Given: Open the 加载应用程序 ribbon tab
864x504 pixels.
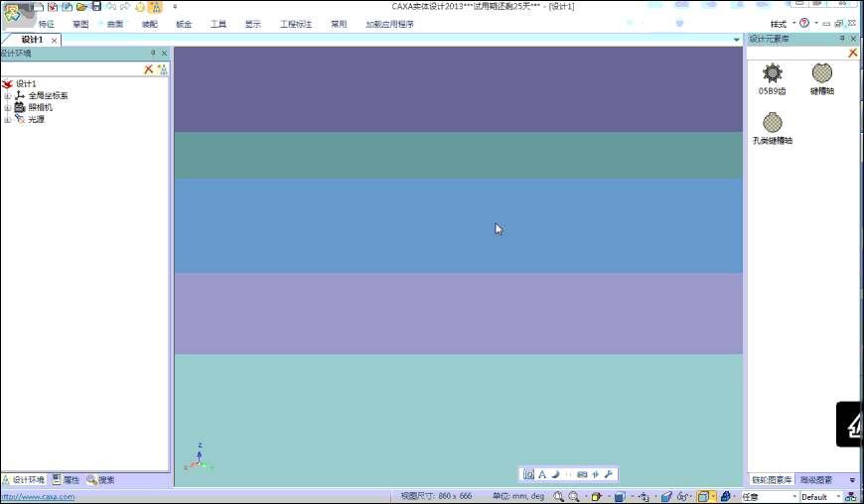Looking at the screenshot, I should (x=389, y=24).
